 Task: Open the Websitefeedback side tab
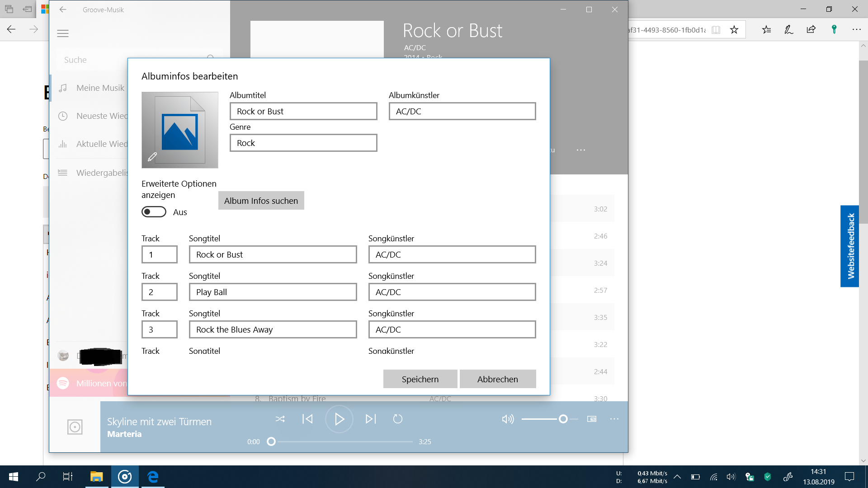850,246
